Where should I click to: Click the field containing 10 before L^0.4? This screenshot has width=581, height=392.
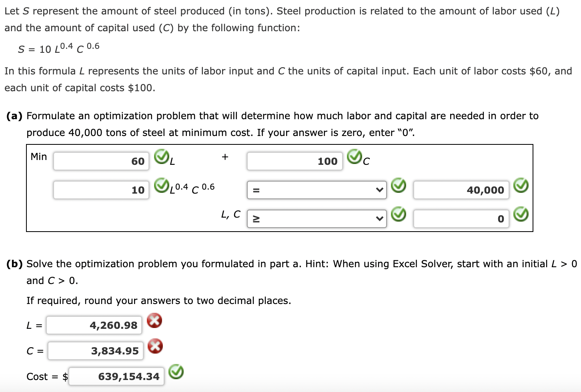(100, 190)
